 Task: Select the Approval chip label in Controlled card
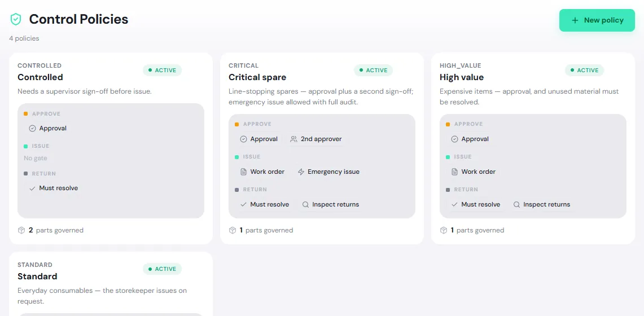53,129
